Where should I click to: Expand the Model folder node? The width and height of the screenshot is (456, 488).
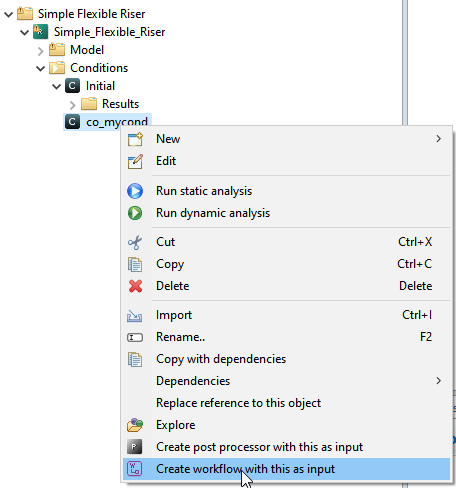pos(41,51)
